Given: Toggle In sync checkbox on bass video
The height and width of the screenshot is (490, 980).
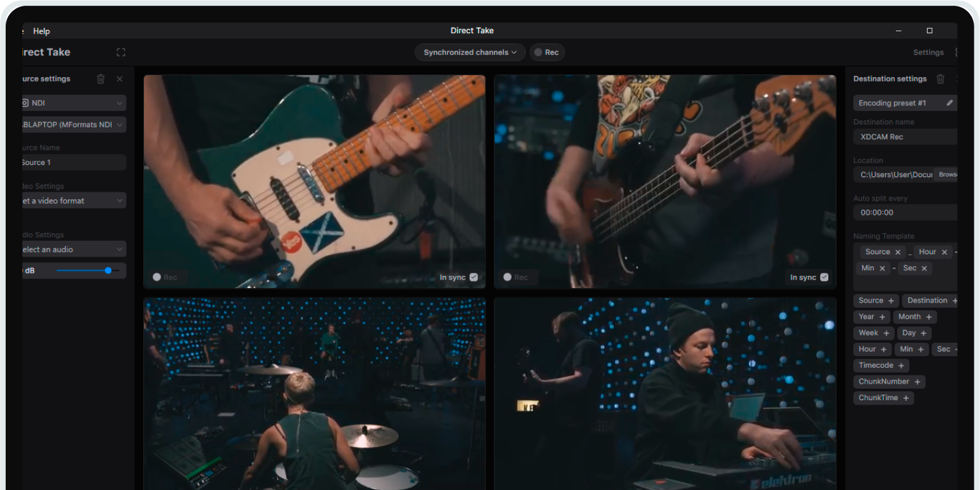Looking at the screenshot, I should pyautogui.click(x=824, y=277).
